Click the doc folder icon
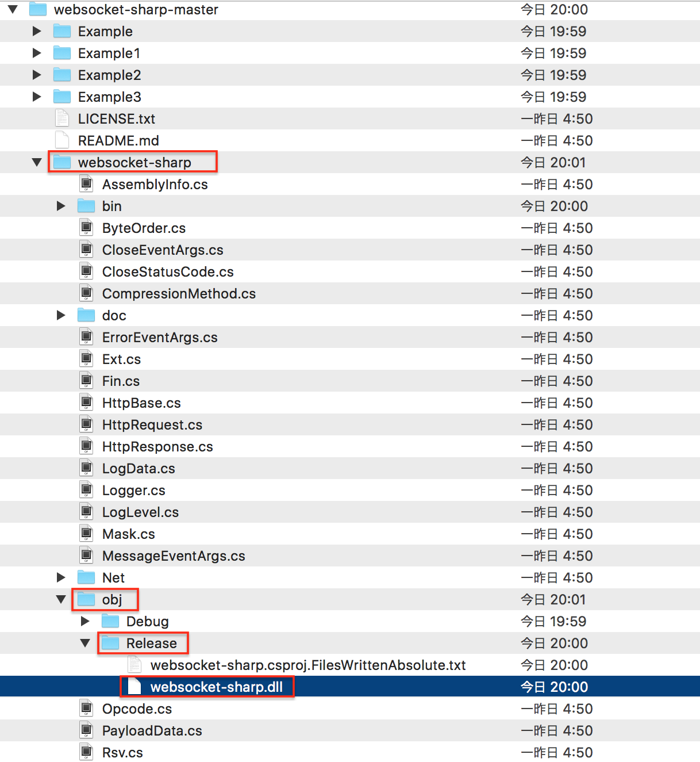The height and width of the screenshot is (762, 700). [x=86, y=315]
